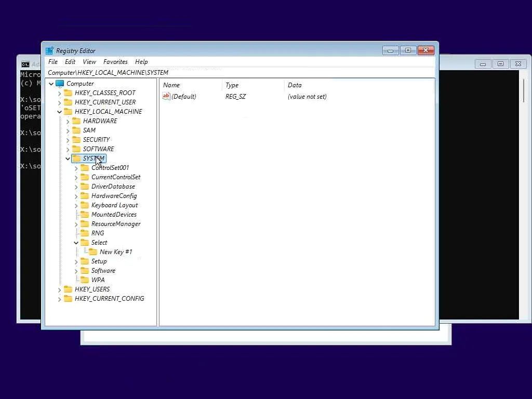
Task: Expand HKEY_CLASSES_ROOT chevron
Action: (59, 94)
